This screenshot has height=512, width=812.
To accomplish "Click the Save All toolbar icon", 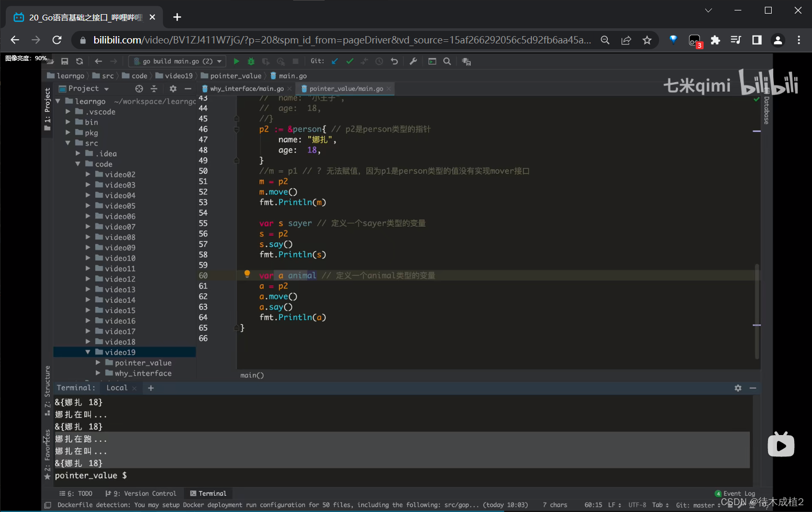I will pos(65,61).
